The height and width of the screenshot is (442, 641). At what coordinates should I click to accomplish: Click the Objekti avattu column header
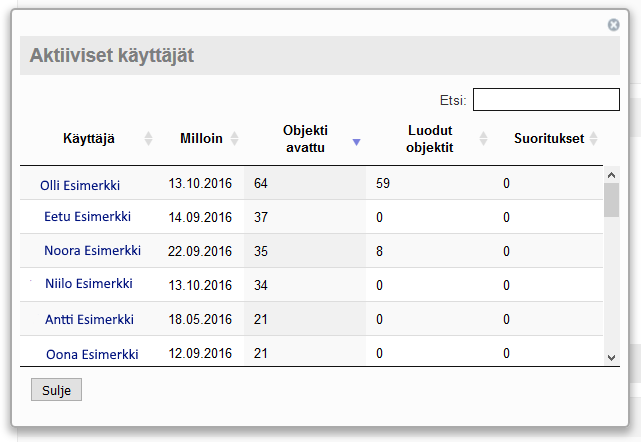pyautogui.click(x=305, y=139)
